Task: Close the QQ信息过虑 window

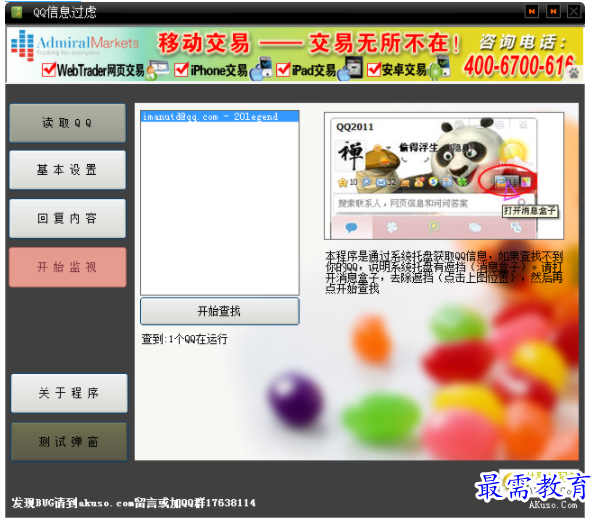Action: (574, 11)
